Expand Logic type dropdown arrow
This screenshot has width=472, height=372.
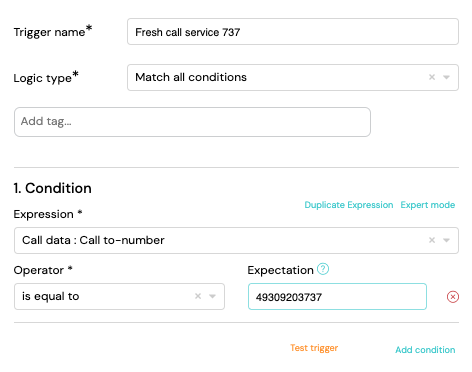(446, 77)
